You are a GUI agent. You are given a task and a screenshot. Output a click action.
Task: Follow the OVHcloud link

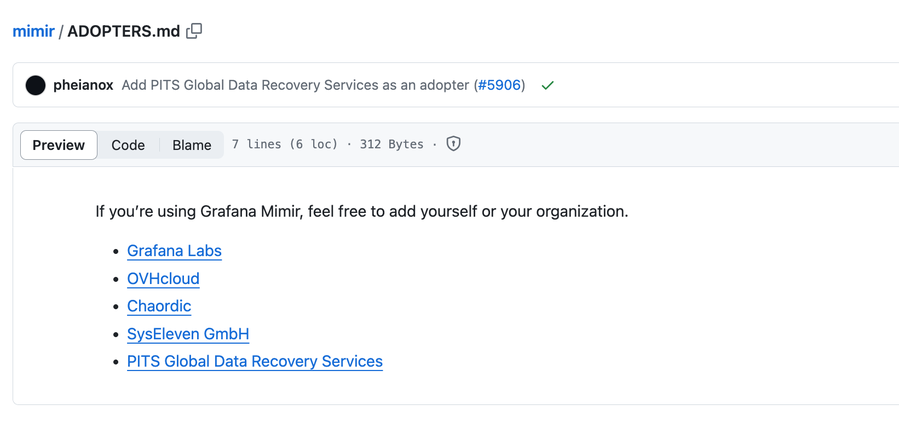pos(163,279)
